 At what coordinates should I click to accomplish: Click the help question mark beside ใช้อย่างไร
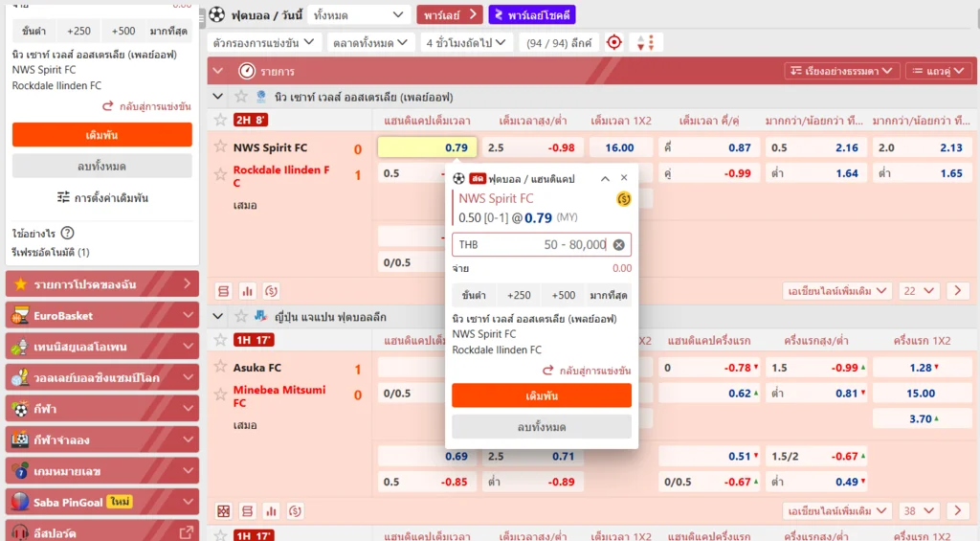point(68,234)
